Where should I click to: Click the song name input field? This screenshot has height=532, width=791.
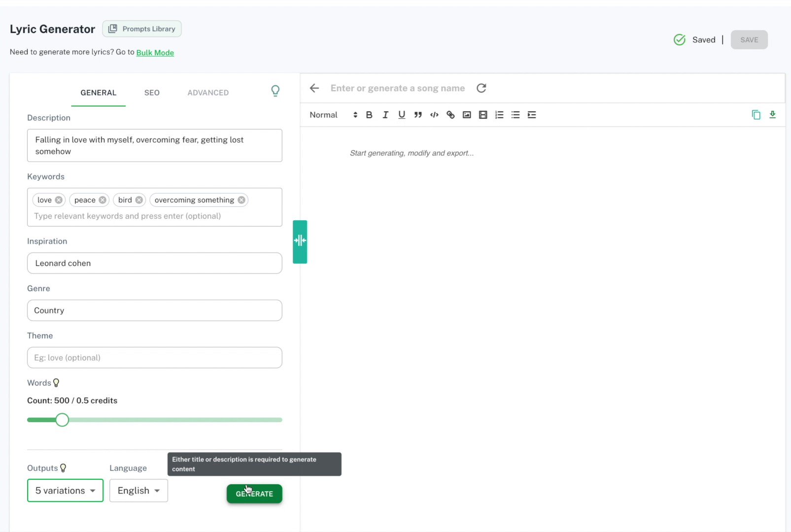[x=398, y=88]
